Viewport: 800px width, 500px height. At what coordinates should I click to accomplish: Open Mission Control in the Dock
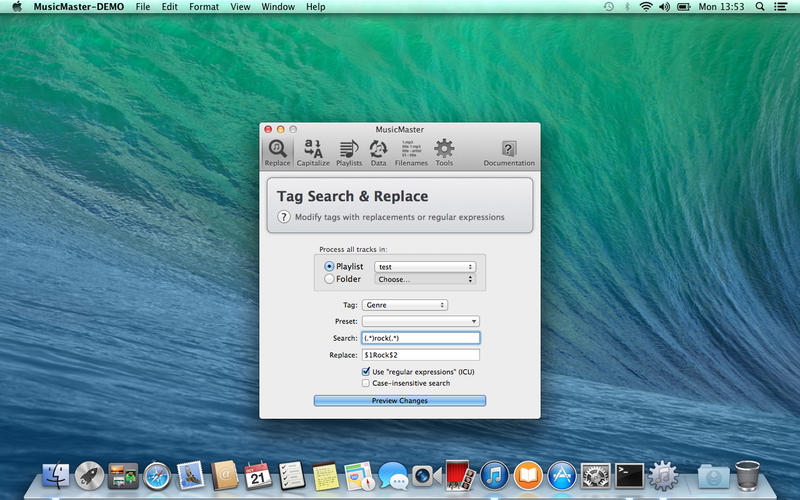(123, 476)
